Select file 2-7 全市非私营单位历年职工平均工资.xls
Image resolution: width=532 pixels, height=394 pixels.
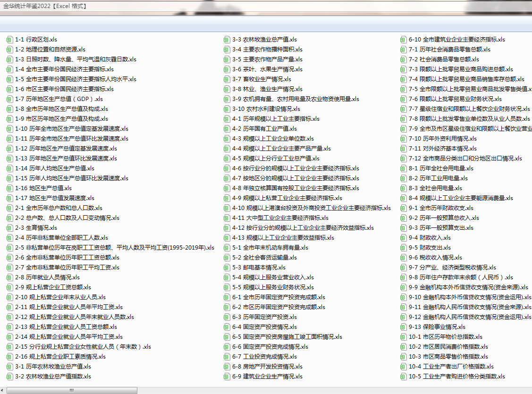(67, 267)
